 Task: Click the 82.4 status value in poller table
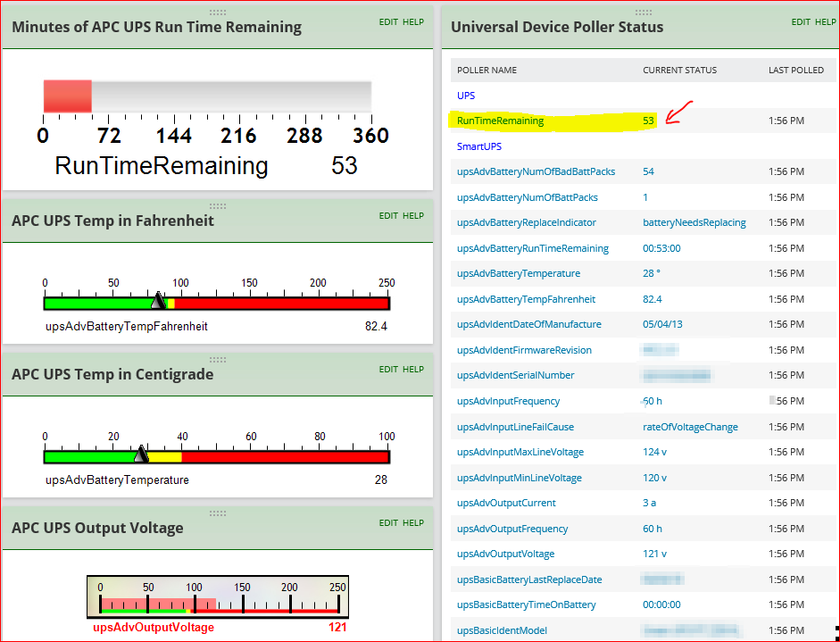652,299
